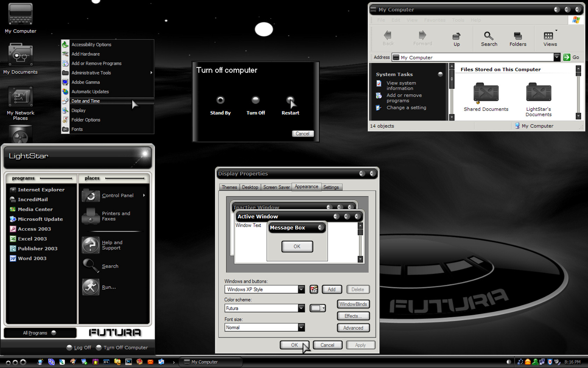Screen dimensions: 588x368
Task: Click the WindowBlinds button
Action: pyautogui.click(x=353, y=304)
